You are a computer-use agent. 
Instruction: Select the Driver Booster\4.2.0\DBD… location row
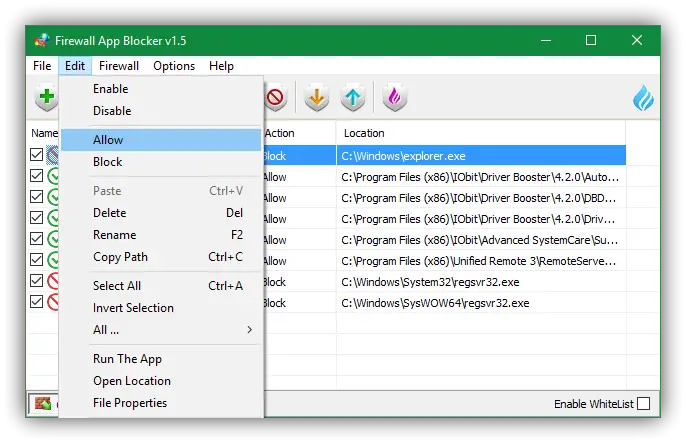tap(481, 198)
